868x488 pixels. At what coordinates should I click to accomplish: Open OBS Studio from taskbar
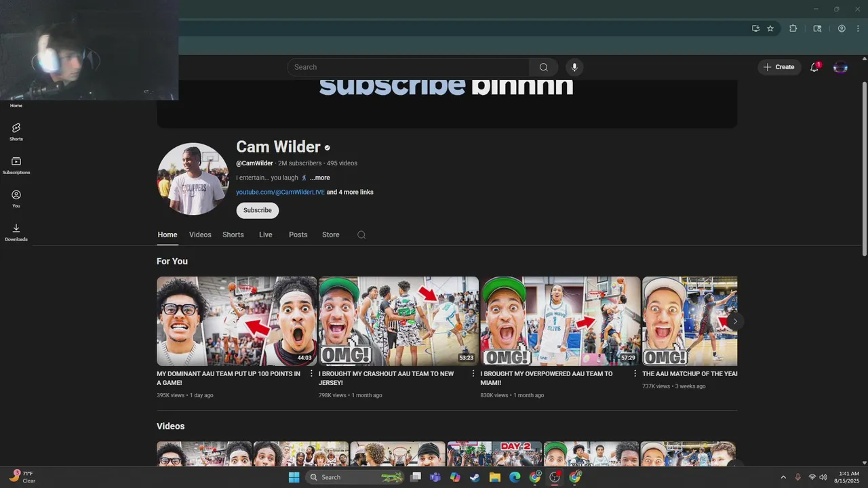555,477
